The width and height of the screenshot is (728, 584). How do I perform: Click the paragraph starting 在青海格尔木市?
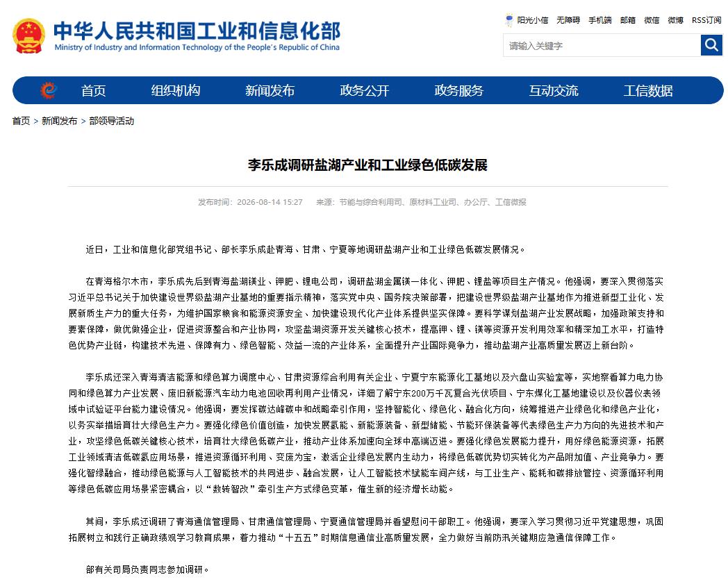[366, 313]
